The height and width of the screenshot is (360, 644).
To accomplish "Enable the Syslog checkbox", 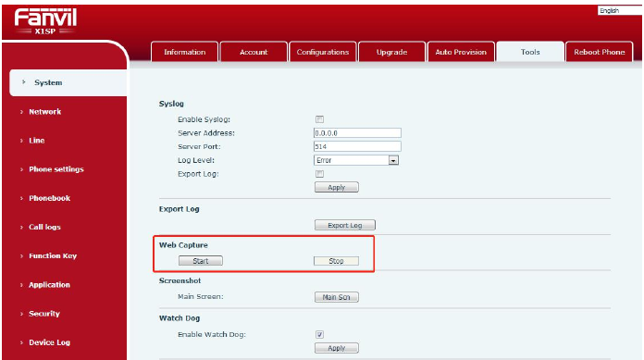I will (319, 119).
